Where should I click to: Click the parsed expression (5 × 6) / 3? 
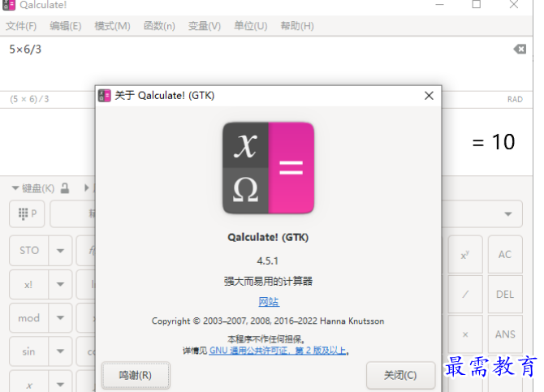click(29, 99)
